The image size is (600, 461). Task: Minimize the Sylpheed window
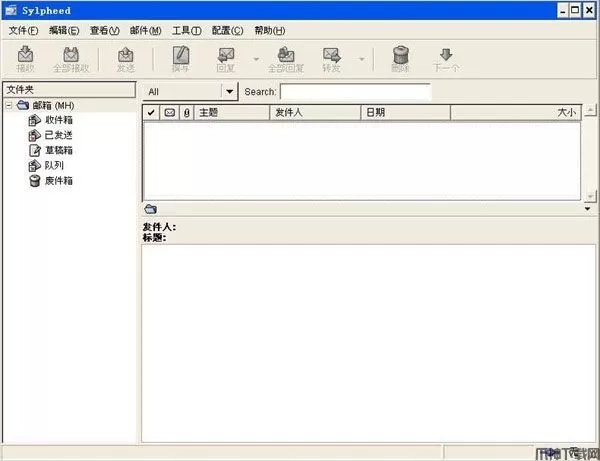(562, 10)
